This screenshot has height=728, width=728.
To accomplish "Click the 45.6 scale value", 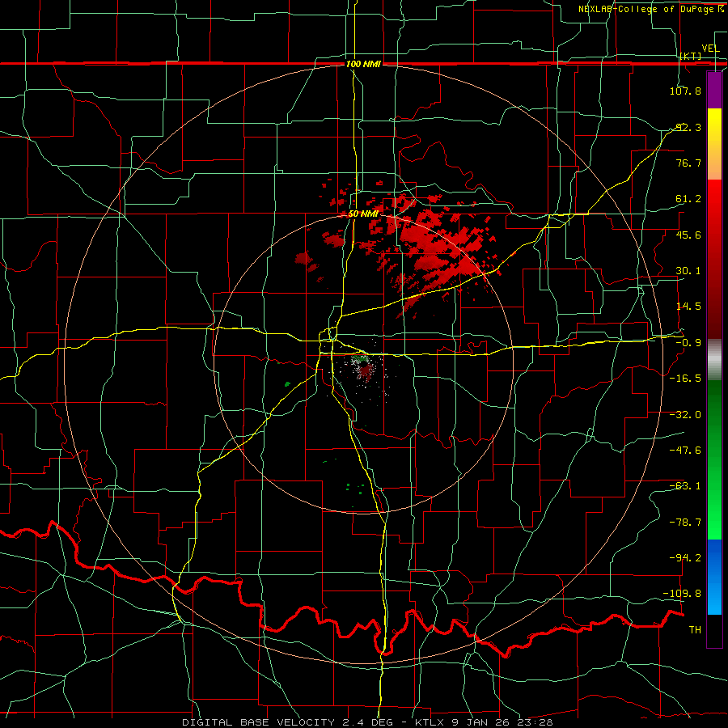I will pyautogui.click(x=688, y=235).
